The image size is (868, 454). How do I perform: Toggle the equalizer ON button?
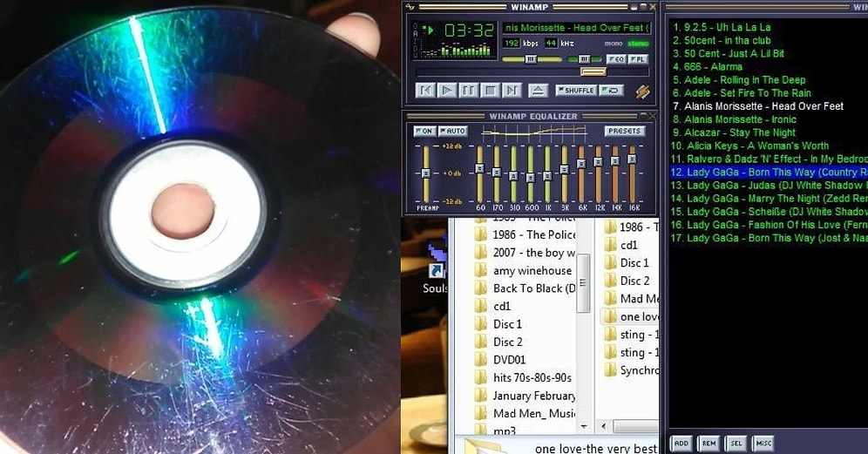(x=424, y=132)
